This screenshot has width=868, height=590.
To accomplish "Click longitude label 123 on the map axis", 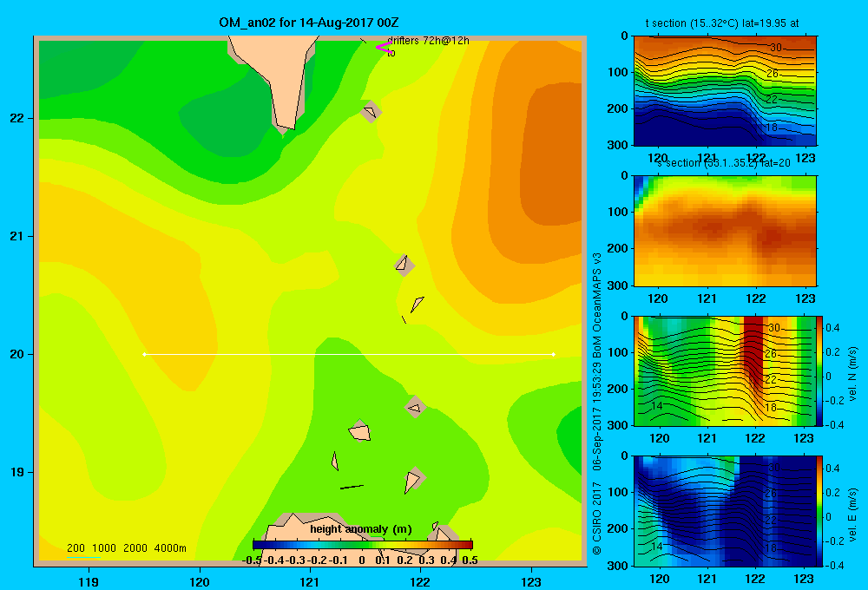I will pyautogui.click(x=531, y=581).
